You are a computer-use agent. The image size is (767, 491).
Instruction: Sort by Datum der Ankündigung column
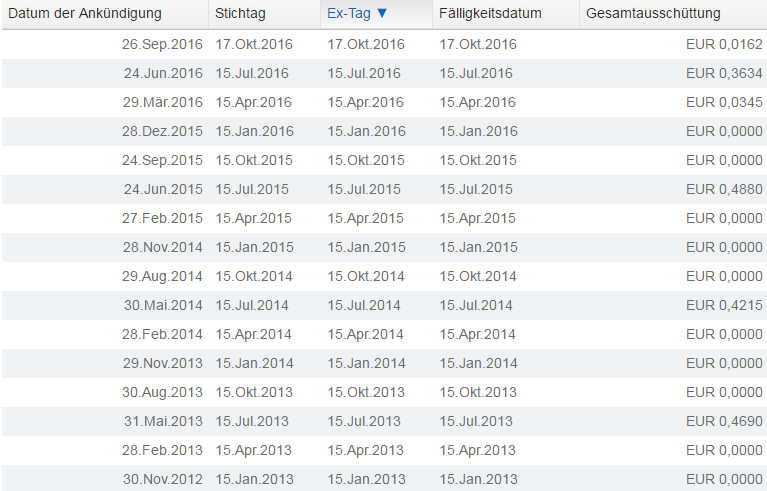click(85, 14)
